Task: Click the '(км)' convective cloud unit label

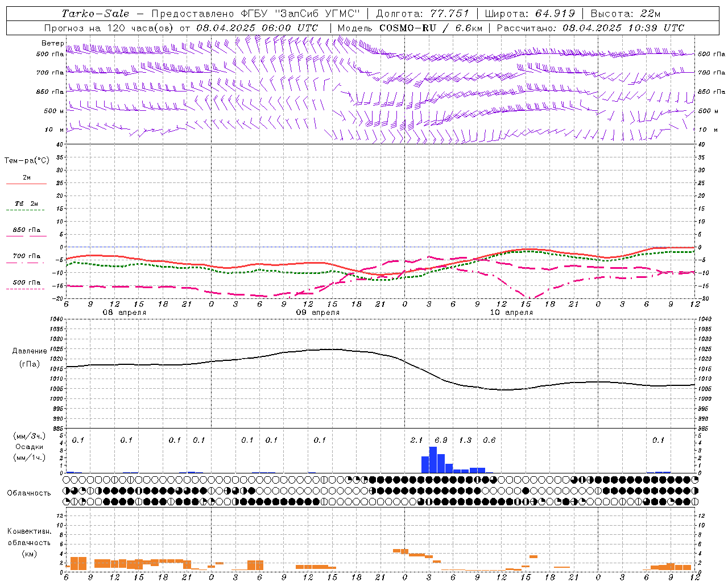Action: click(30, 554)
